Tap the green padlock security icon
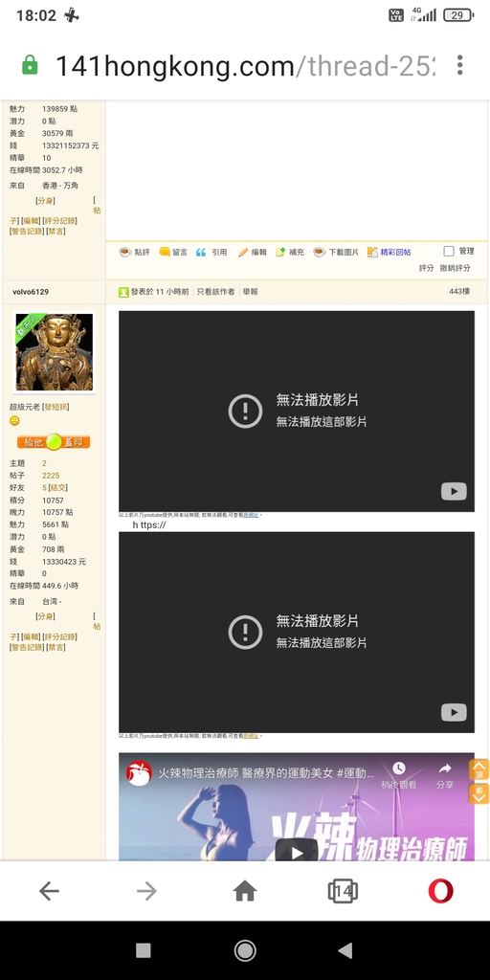490x980 pixels. [x=30, y=65]
